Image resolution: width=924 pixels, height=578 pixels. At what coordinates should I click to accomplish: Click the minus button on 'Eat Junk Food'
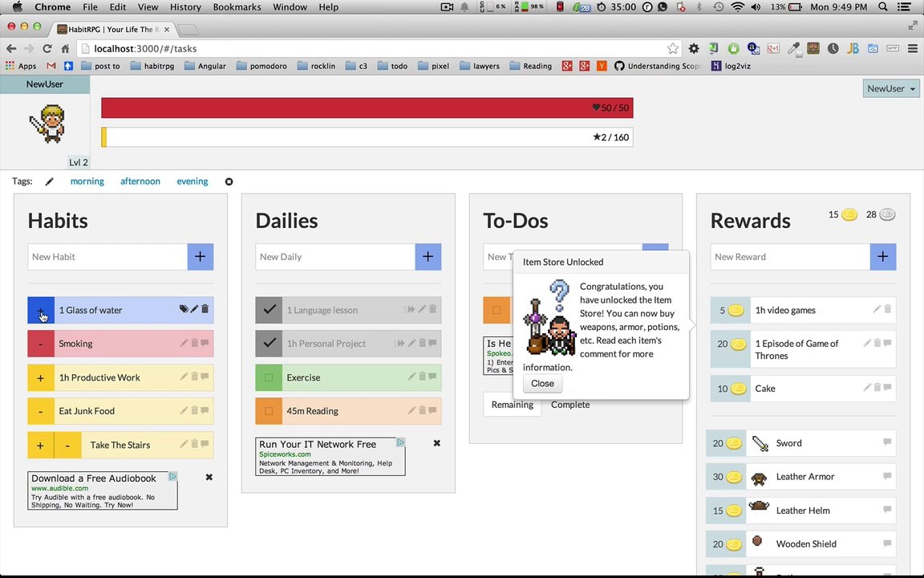click(x=41, y=411)
